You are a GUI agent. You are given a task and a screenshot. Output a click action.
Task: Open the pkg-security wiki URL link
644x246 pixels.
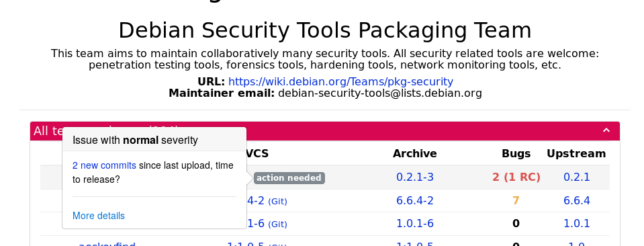click(x=340, y=81)
